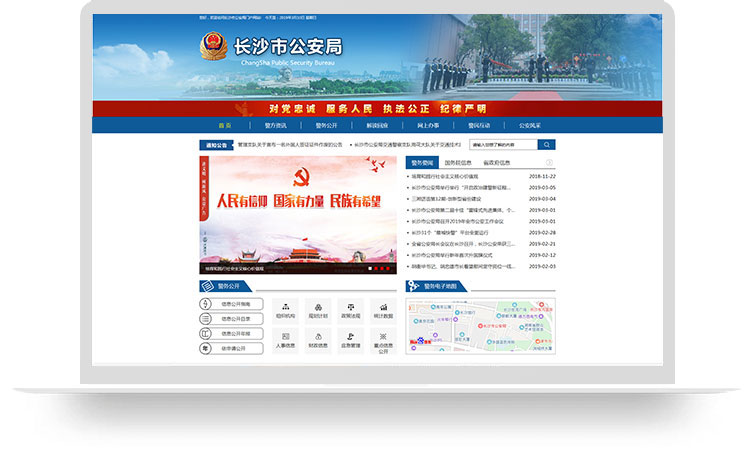
Task: Open the 政策法规 icon tile
Action: point(351,311)
